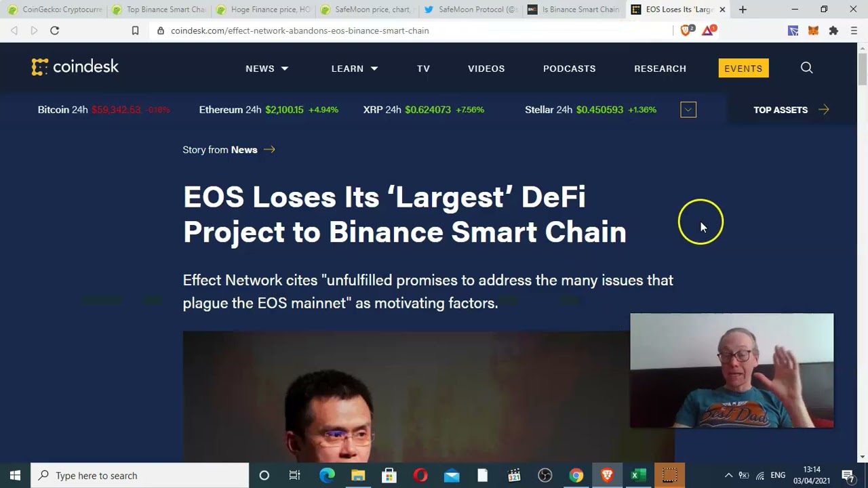This screenshot has height=488, width=868.
Task: Click the ENG language indicator
Action: (778, 475)
